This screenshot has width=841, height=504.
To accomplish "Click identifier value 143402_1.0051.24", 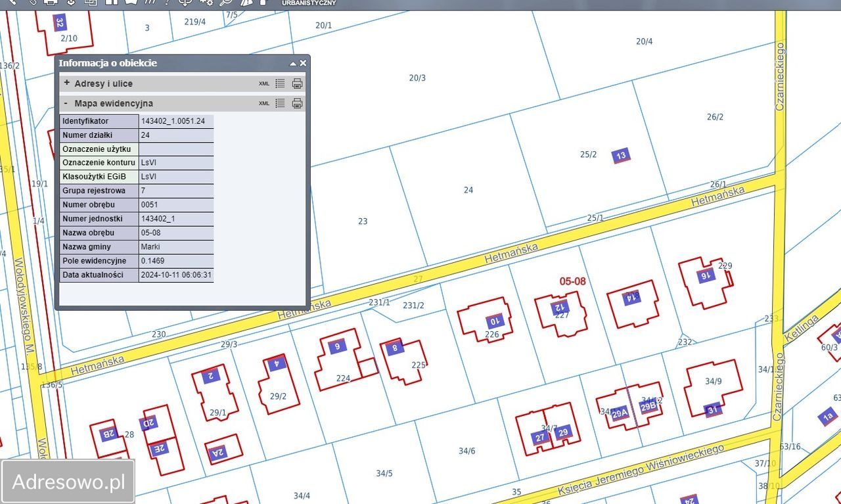I will click(176, 122).
